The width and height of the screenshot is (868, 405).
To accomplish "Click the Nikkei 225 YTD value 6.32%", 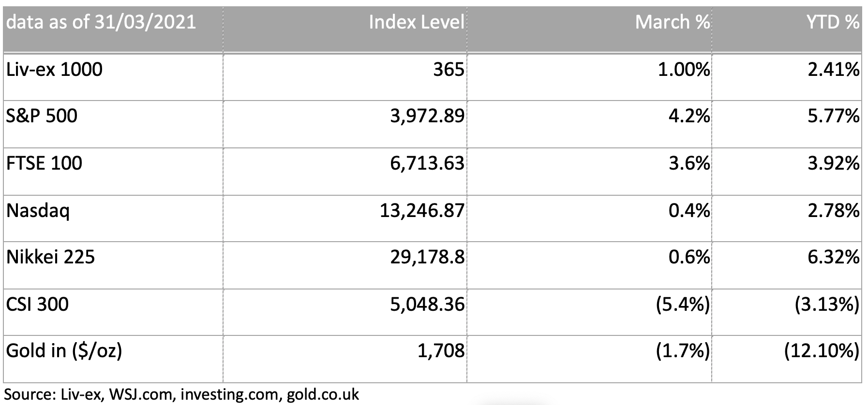I will click(833, 257).
